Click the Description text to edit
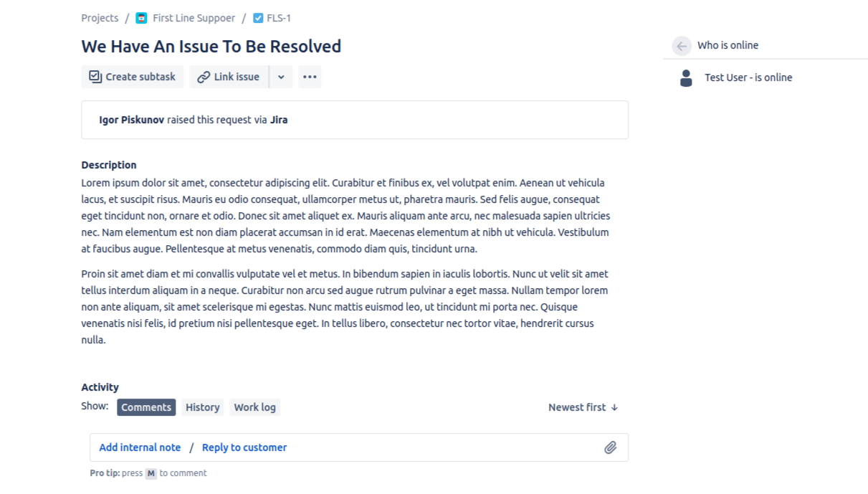 pyautogui.click(x=344, y=216)
